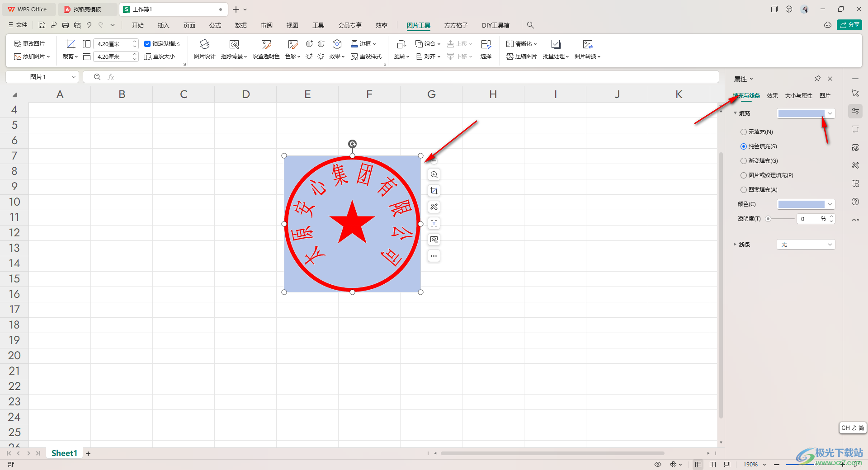Click the Select (选择) pane icon
Viewport: 868px width, 470px height.
(486, 44)
